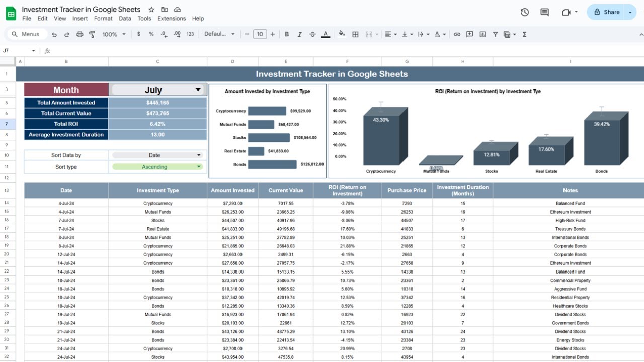Image resolution: width=644 pixels, height=362 pixels.
Task: Open the text color picker
Action: point(326,34)
